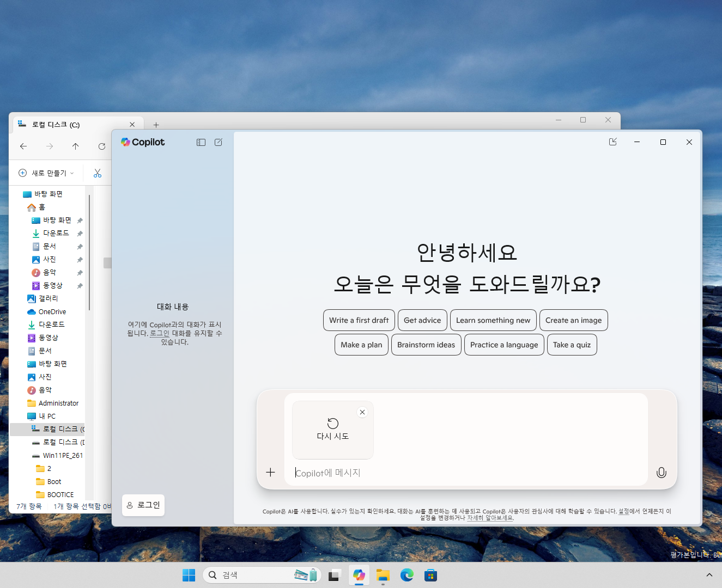This screenshot has width=722, height=588.
Task: Go back in File Explorer
Action: click(x=23, y=146)
